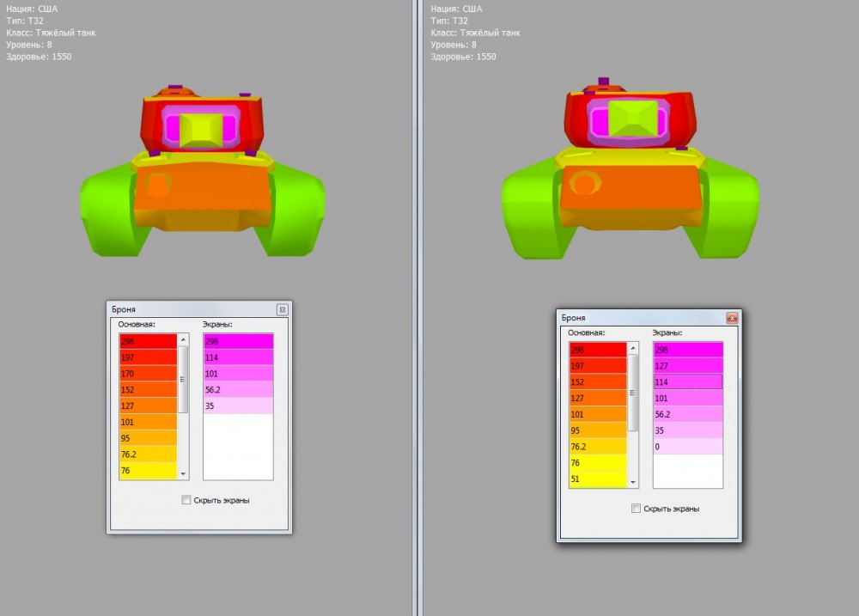
Task: Select the 51 yellow armor swatch
Action: pos(597,479)
